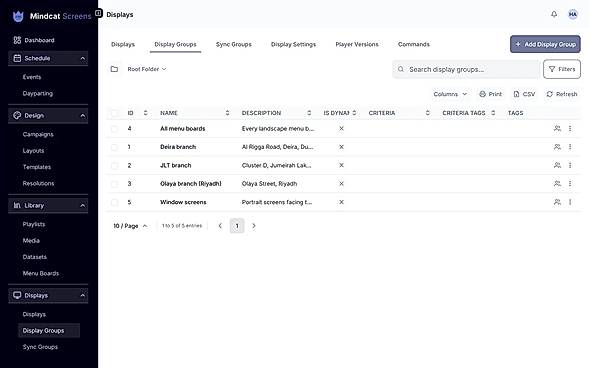Check the Olaya branch row checkbox

pos(115,184)
